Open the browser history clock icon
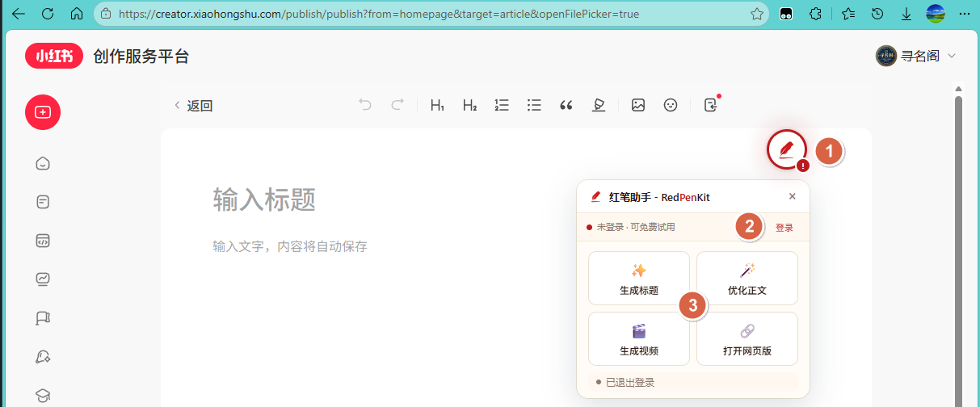 tap(877, 14)
